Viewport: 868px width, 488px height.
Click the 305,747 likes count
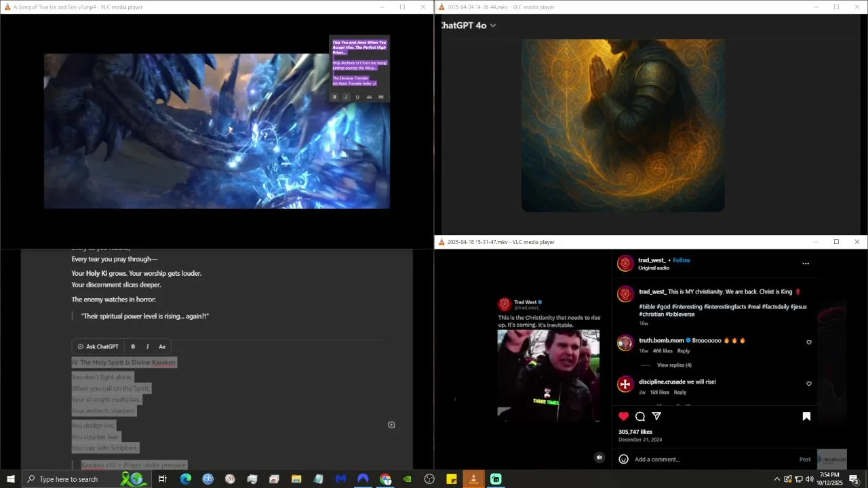[x=635, y=432]
